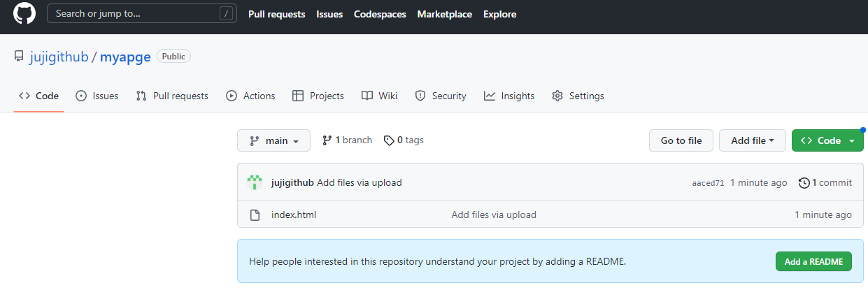Open the jujigithub owner link in header
Viewport: 868px width, 292px height.
pyautogui.click(x=59, y=57)
